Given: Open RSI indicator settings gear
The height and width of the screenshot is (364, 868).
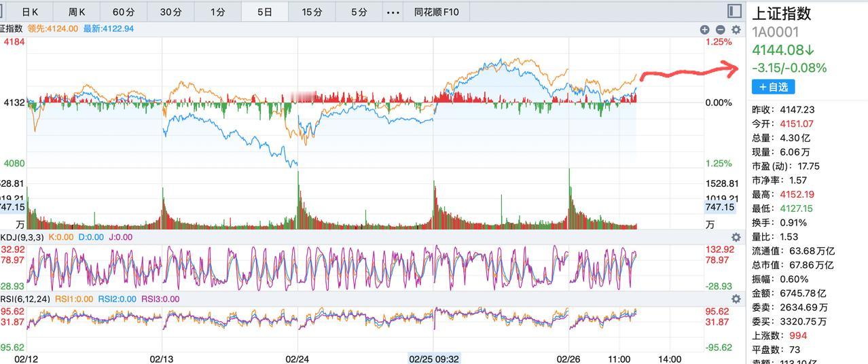Looking at the screenshot, I should tap(736, 299).
